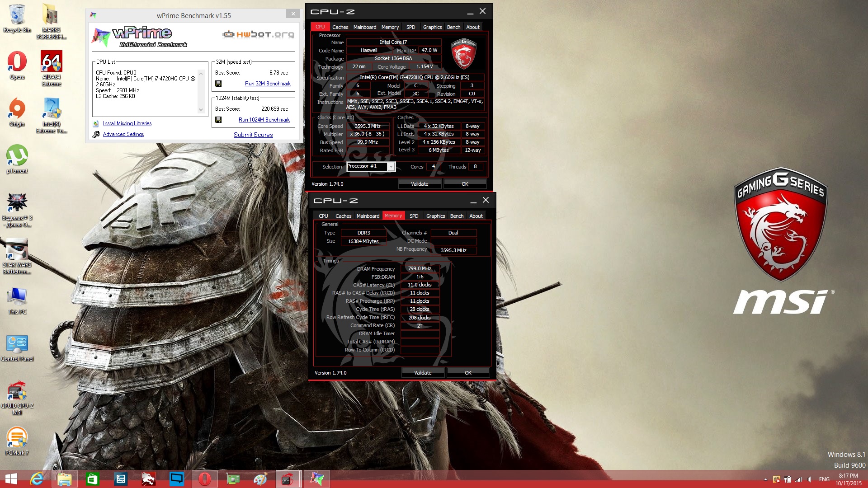868x488 pixels.
Task: Open the MARKS SCREENSH... folder icon
Action: pyautogui.click(x=51, y=21)
